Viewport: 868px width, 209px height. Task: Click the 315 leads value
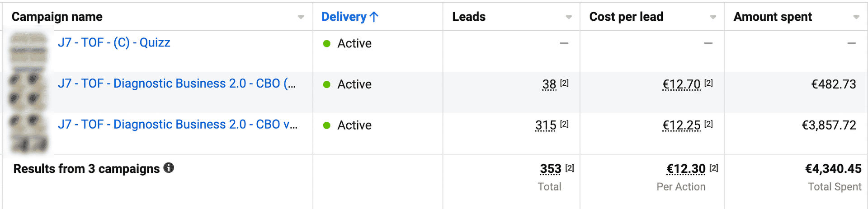point(546,125)
